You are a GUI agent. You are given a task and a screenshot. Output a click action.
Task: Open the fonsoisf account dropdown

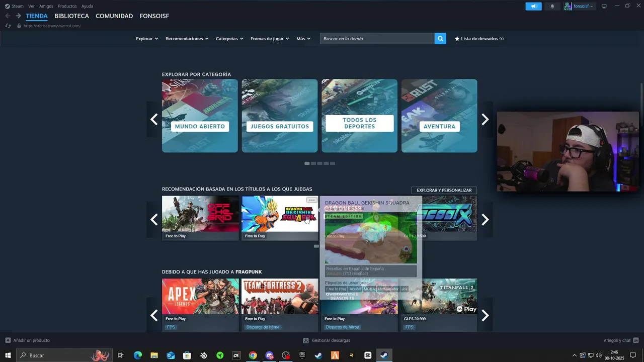[579, 6]
